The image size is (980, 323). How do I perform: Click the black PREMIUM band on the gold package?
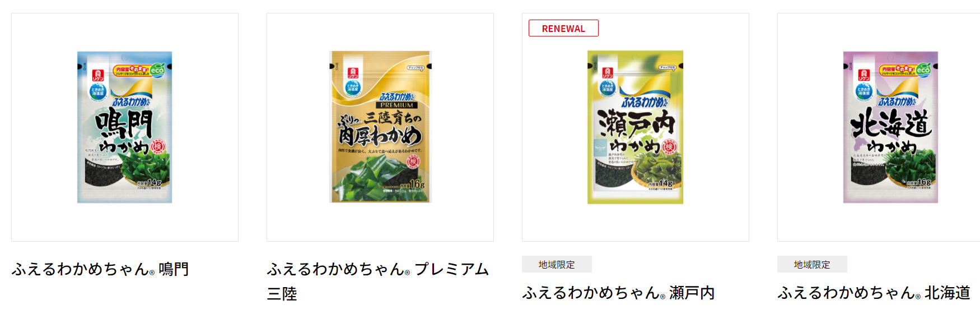tap(396, 105)
